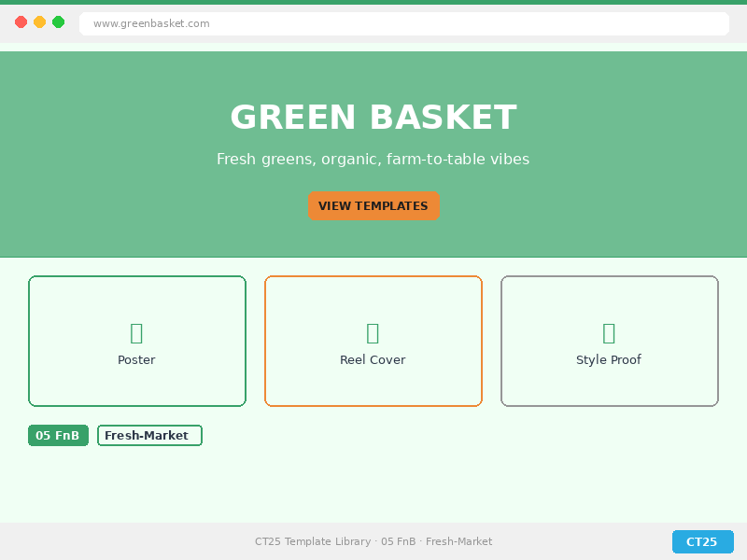The image size is (747, 560).
Task: Click the CT25 Template Library footer text
Action: point(373,542)
